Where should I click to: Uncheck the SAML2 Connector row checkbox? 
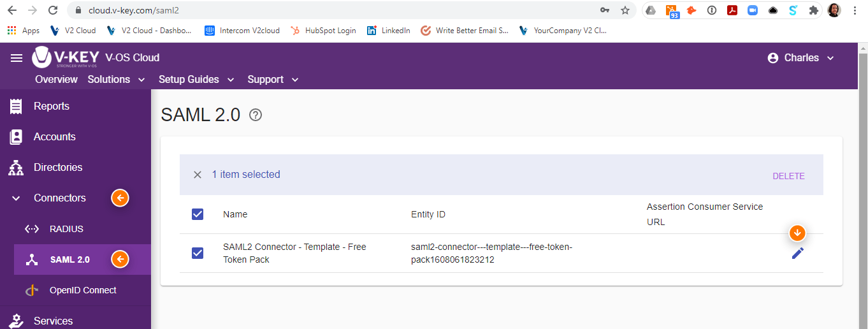[x=198, y=253]
